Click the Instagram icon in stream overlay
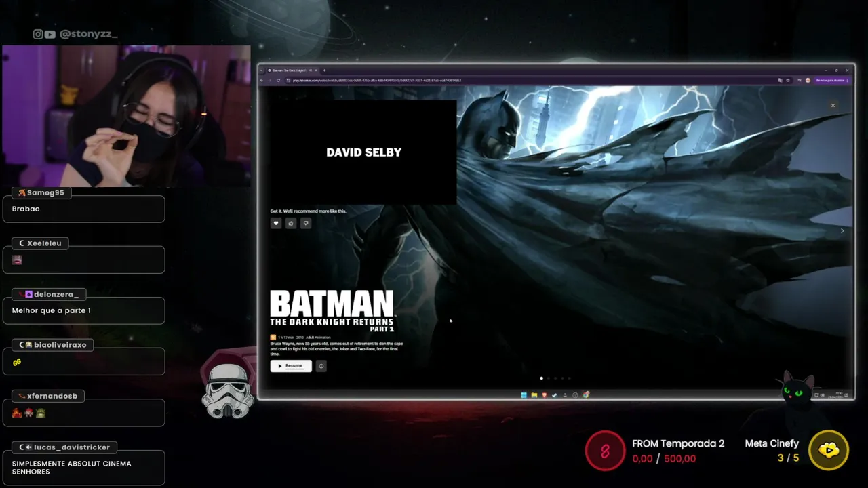 click(38, 34)
